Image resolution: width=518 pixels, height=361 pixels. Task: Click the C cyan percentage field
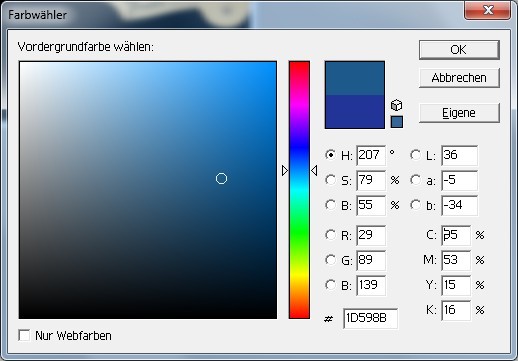click(x=456, y=235)
